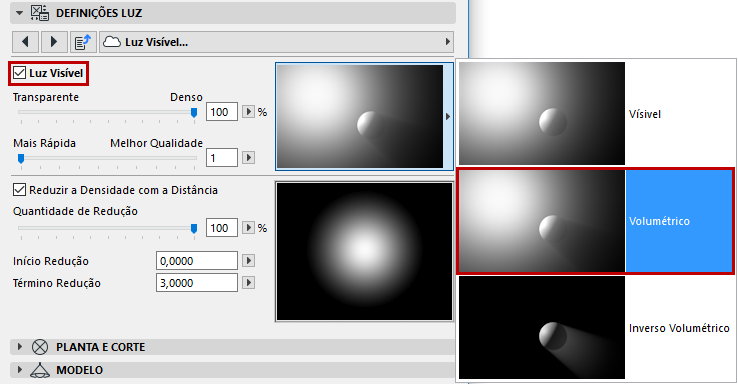Expand the PLANTA E CORTE panel

[x=19, y=347]
